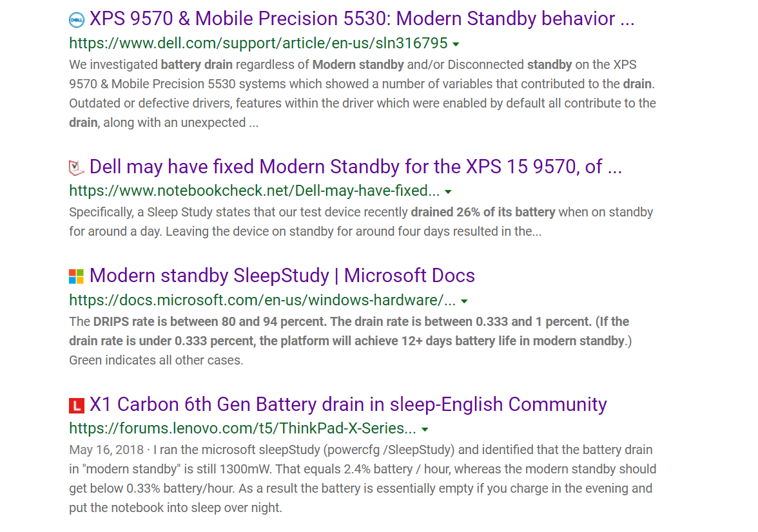Click the snippet starting 'We investigated battery drain'
This screenshot has height=532, width=758.
click(x=362, y=94)
